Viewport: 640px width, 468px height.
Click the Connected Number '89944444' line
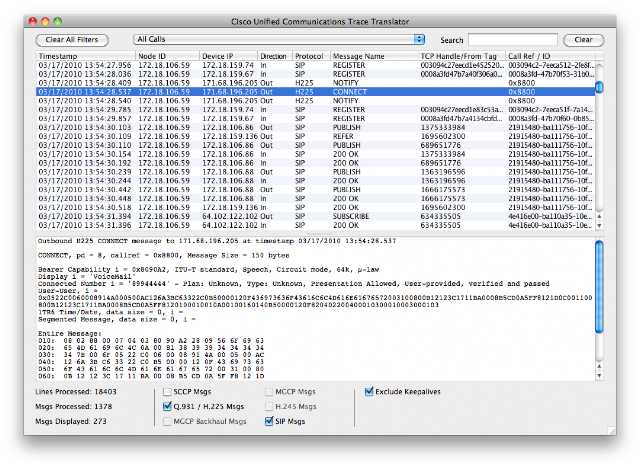294,284
